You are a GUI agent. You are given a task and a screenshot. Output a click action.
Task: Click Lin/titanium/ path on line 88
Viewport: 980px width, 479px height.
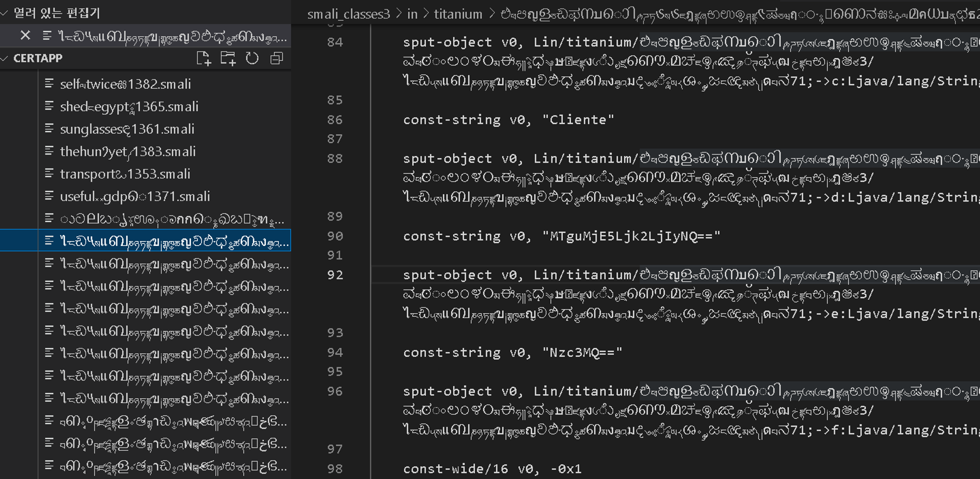click(x=586, y=159)
